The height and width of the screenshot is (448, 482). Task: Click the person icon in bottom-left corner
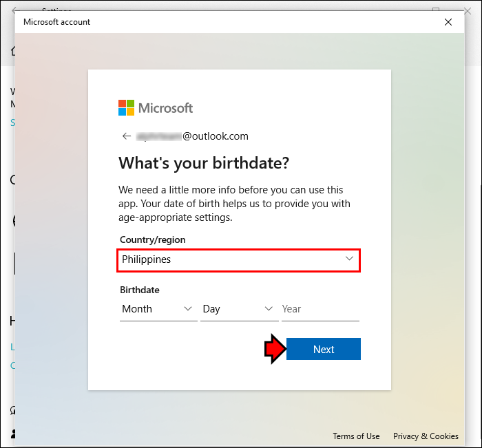12,434
